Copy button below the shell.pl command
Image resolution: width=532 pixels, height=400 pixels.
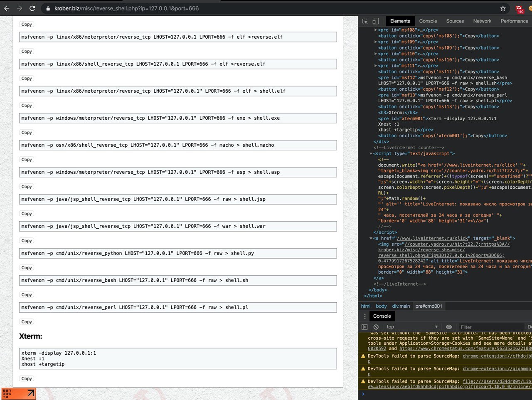coord(27,322)
